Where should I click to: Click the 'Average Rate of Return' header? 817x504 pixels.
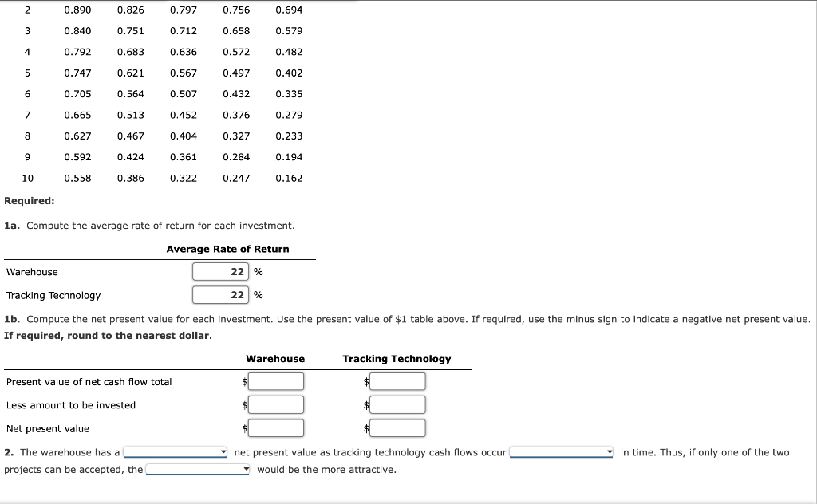click(227, 249)
